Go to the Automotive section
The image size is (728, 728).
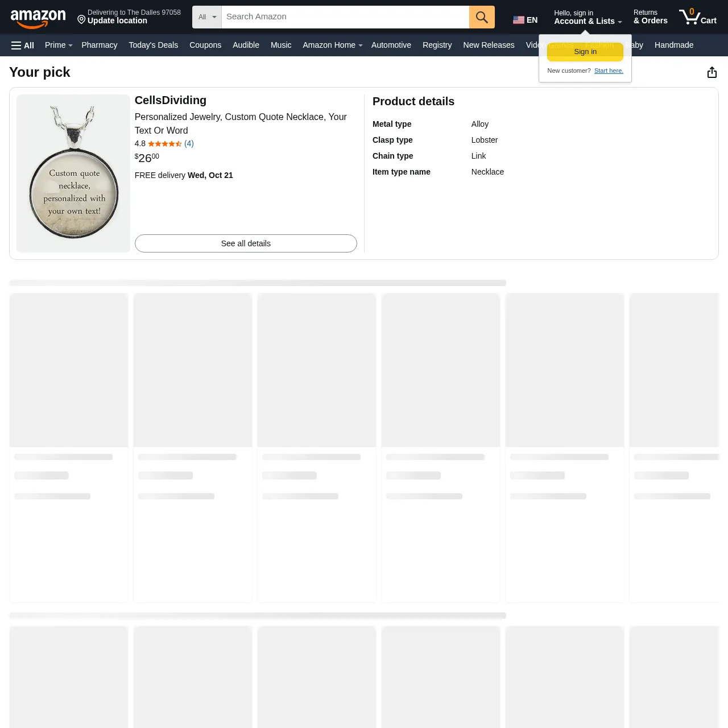point(391,45)
